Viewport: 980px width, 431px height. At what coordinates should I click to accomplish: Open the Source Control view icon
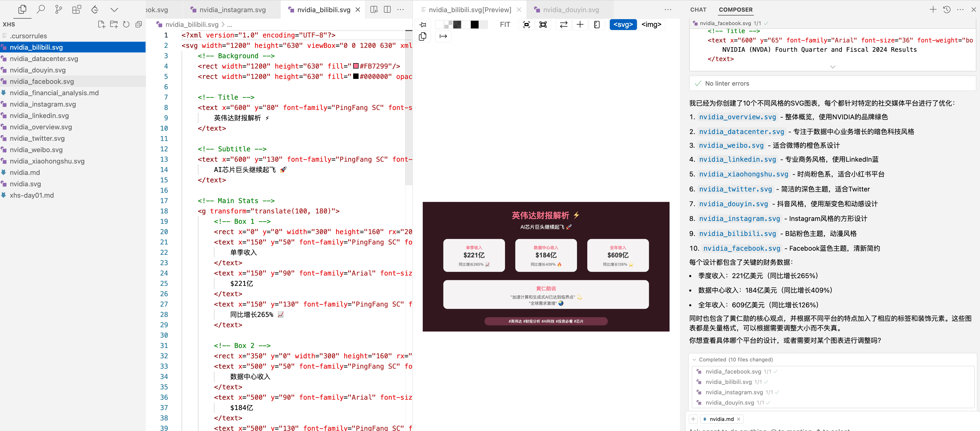click(58, 10)
